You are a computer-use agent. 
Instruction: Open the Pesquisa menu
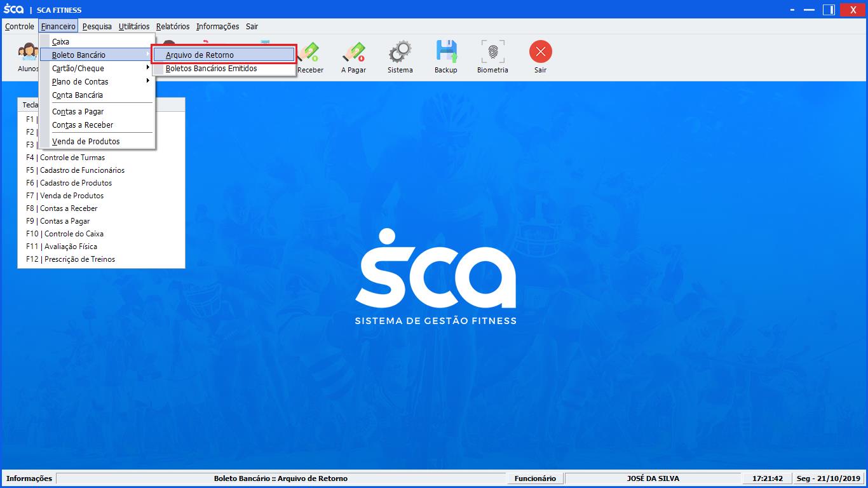coord(97,26)
